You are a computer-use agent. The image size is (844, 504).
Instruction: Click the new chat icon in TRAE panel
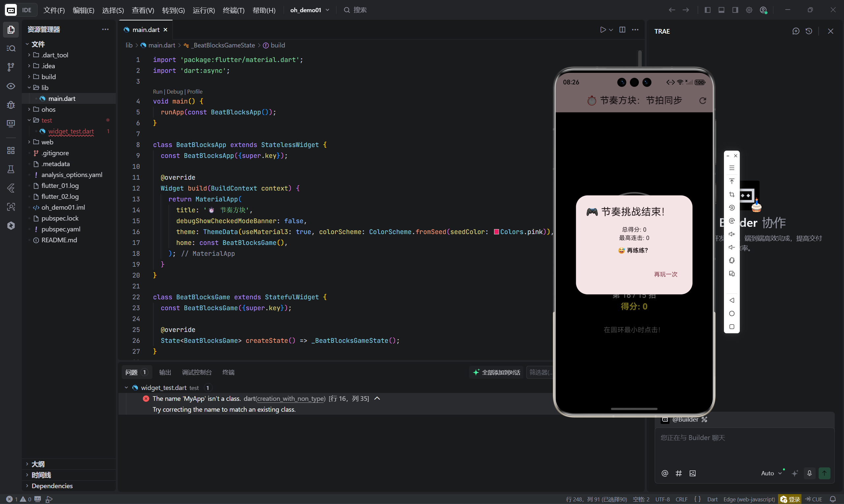[796, 31]
